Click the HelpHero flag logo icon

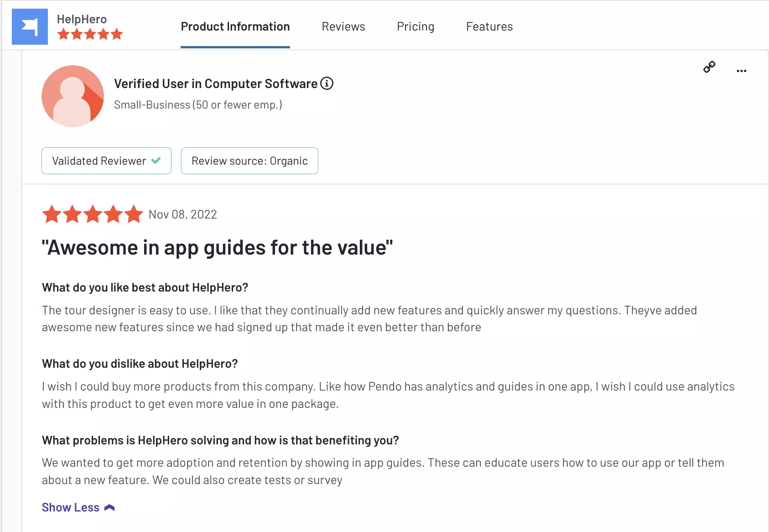coord(30,26)
